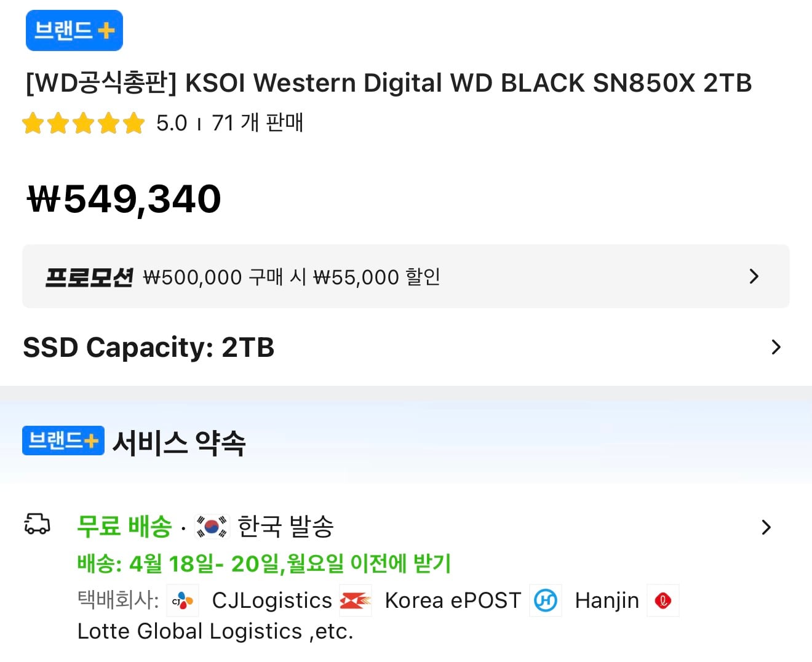Expand free shipping details chevron

[766, 527]
